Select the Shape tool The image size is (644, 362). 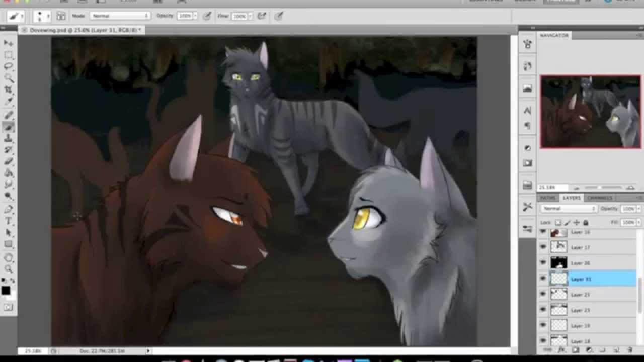9,244
